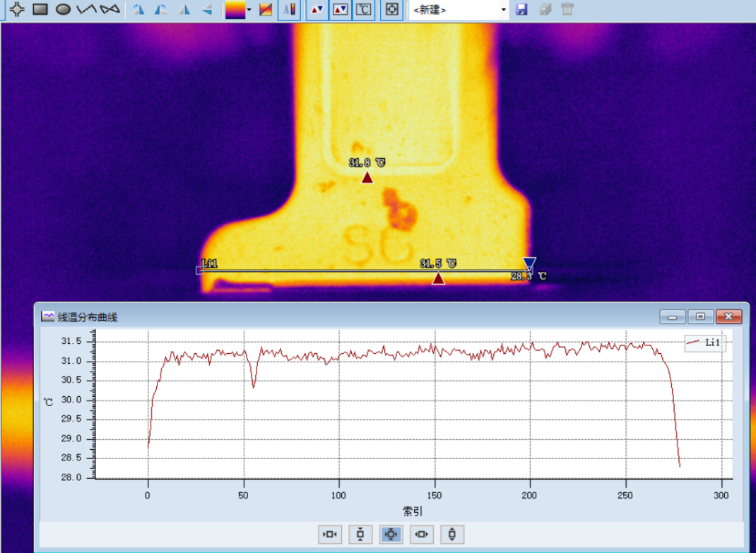Select the polygon area tool
This screenshot has height=553, width=756.
[x=110, y=9]
